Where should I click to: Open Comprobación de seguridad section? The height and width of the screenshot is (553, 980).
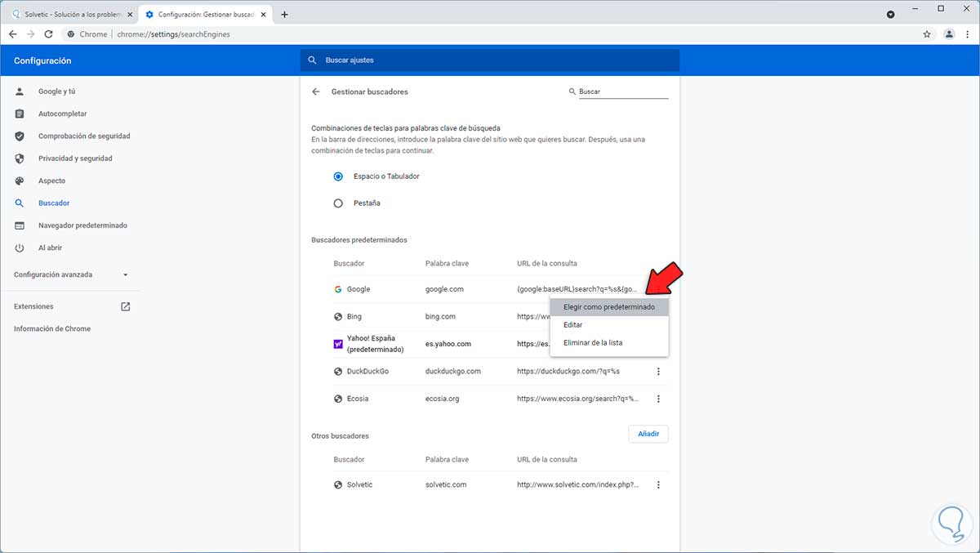pyautogui.click(x=84, y=136)
